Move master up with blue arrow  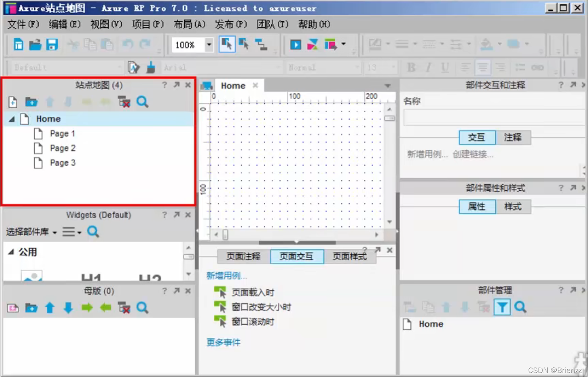(x=50, y=308)
